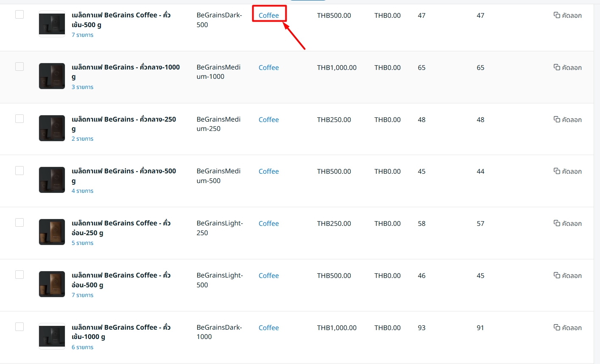This screenshot has width=600, height=364.
Task: Hit the copy icon for BeGrainsLight-500
Action: 557,275
